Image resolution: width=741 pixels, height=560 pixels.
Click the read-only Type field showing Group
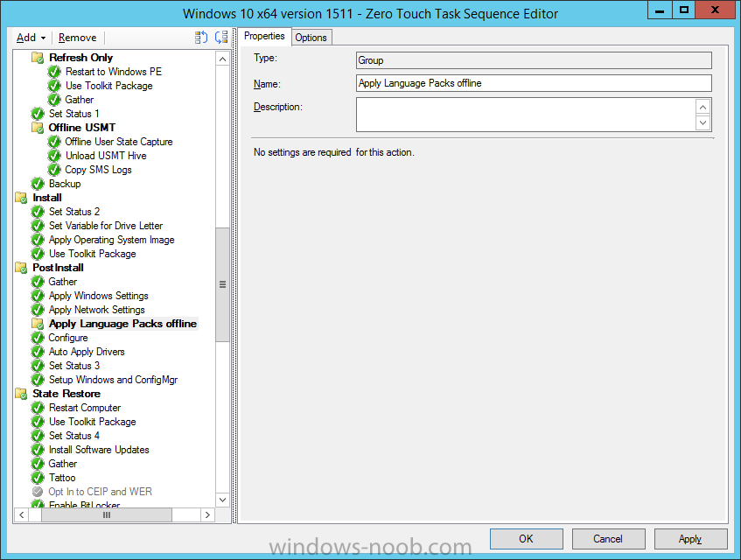534,60
